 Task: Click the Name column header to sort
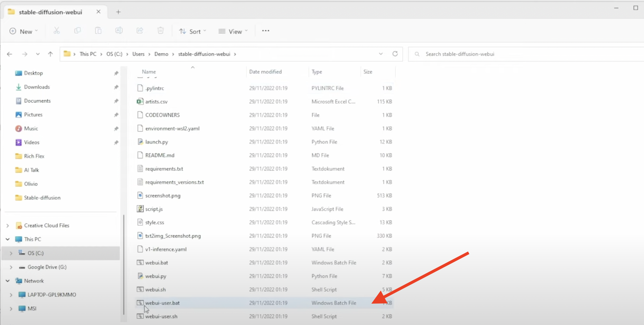coord(148,71)
